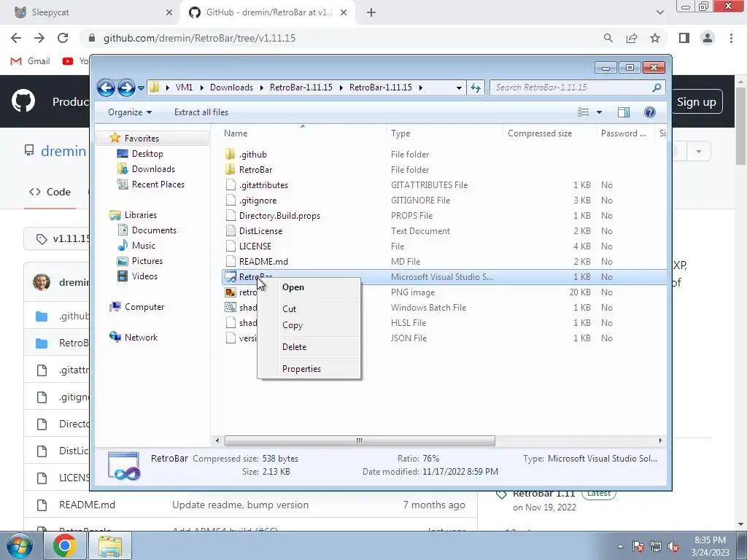Reload the page in Chrome
This screenshot has height=560, width=747.
[63, 38]
